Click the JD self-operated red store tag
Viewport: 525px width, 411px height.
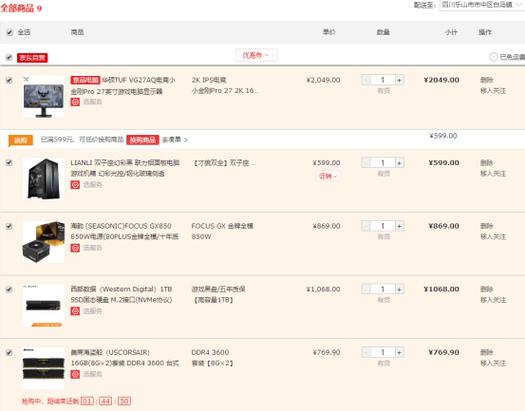[x=32, y=58]
